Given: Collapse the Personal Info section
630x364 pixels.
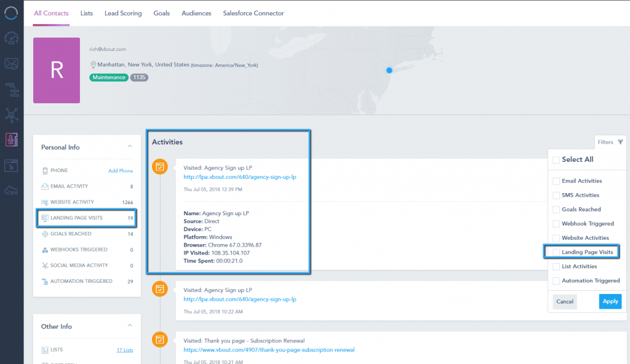Looking at the screenshot, I should [x=129, y=146].
